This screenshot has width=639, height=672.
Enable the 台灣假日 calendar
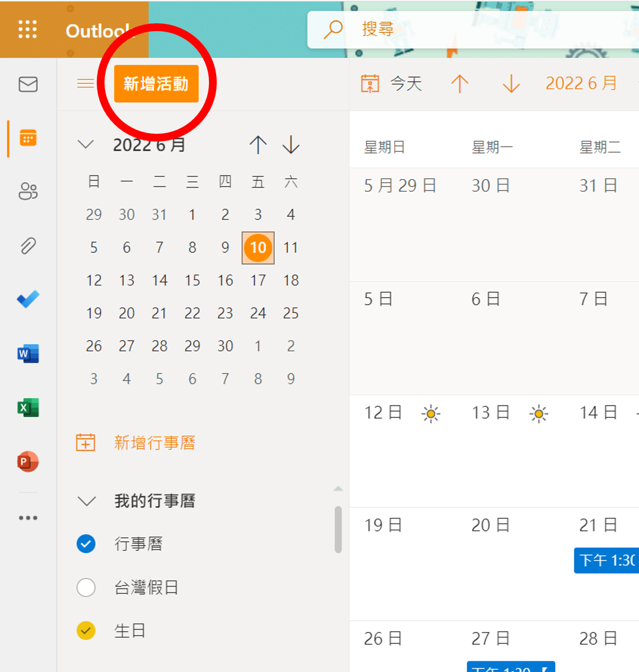pyautogui.click(x=86, y=588)
